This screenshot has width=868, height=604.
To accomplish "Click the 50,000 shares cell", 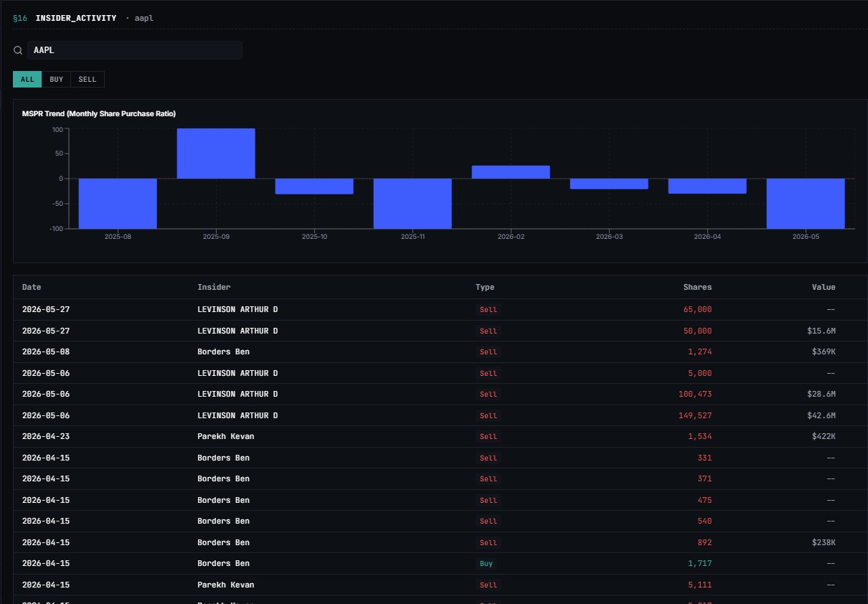I will [x=697, y=331].
